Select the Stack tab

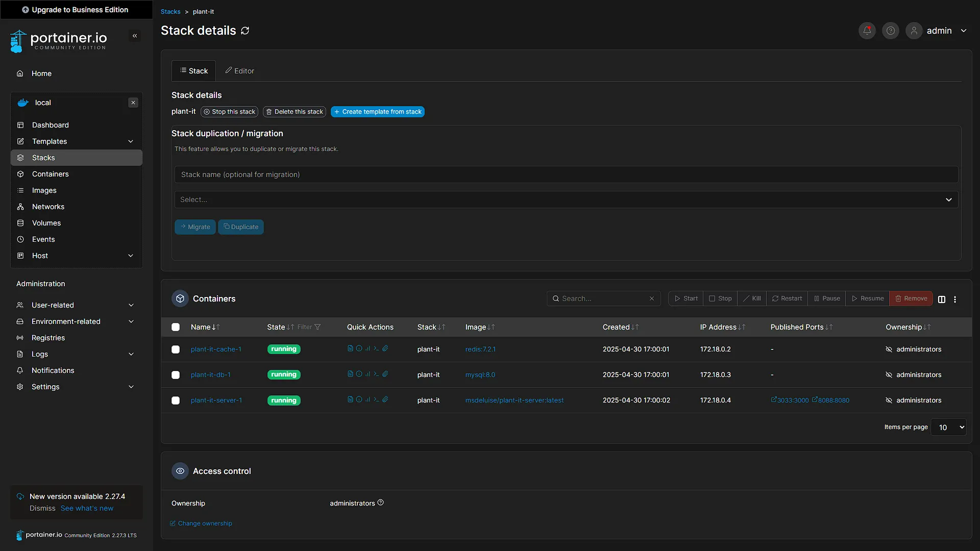pyautogui.click(x=193, y=71)
